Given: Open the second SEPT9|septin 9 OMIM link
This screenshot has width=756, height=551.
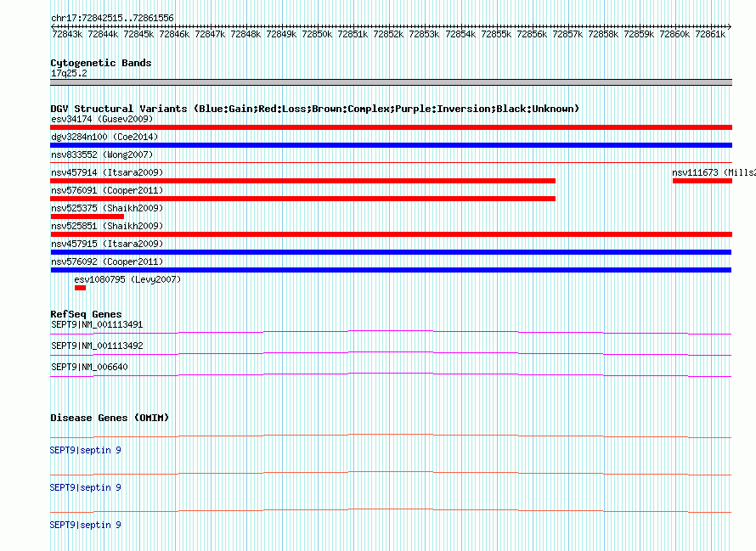Looking at the screenshot, I should coord(85,488).
